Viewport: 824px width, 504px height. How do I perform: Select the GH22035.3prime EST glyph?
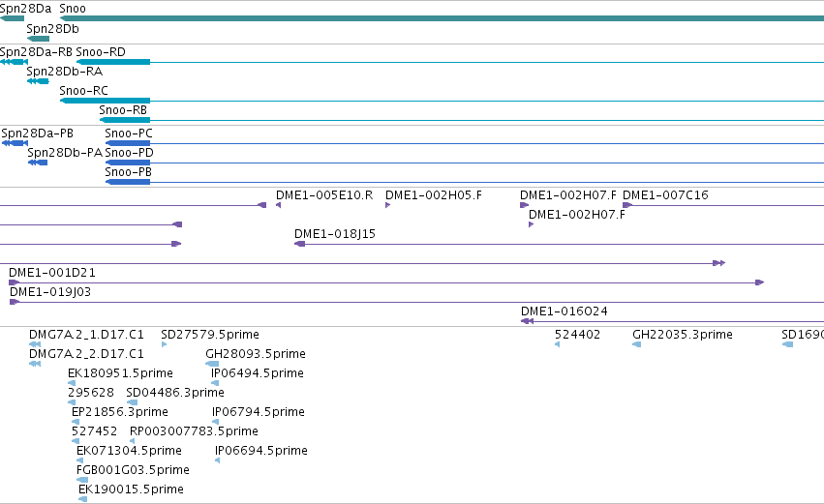click(636, 344)
